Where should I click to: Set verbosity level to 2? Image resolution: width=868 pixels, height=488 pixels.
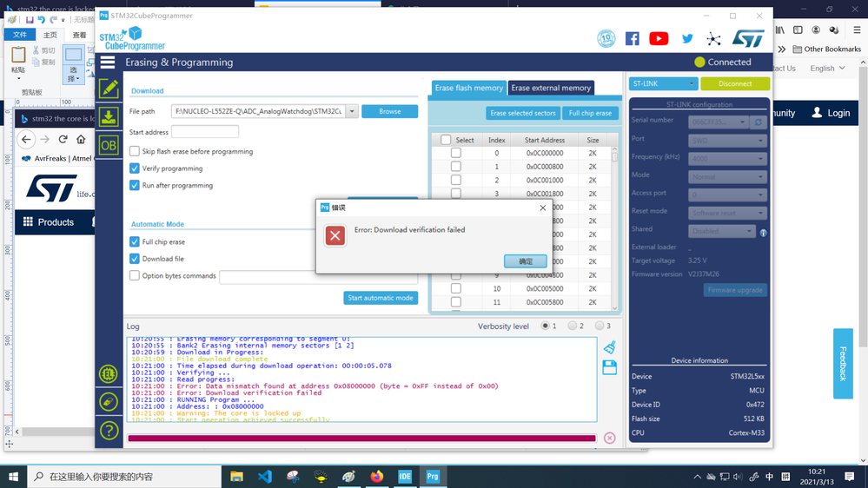coord(572,326)
